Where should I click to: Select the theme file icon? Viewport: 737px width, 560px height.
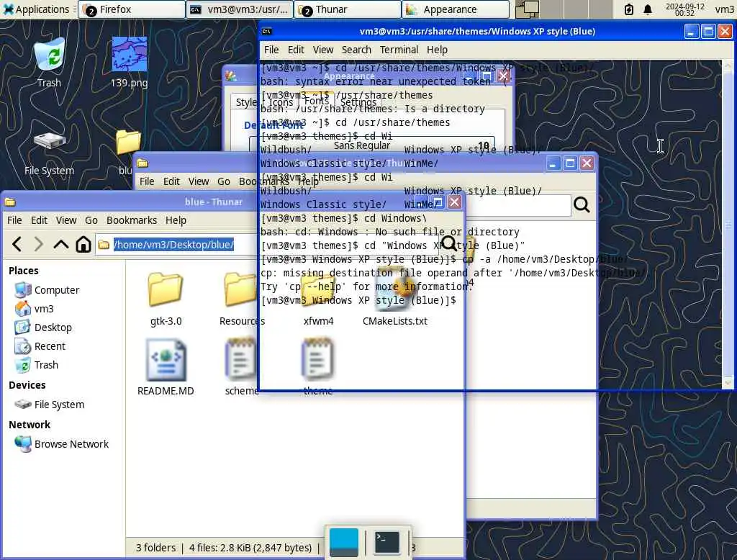coord(317,360)
